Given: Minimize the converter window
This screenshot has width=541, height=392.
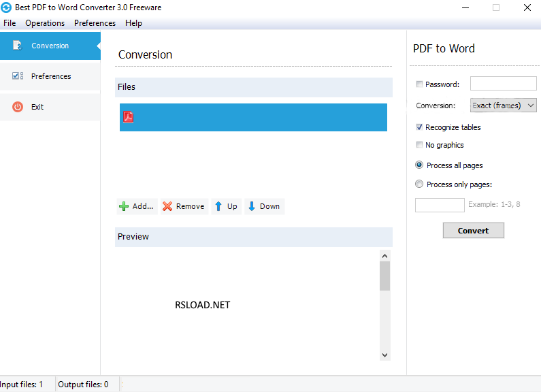Looking at the screenshot, I should [465, 7].
